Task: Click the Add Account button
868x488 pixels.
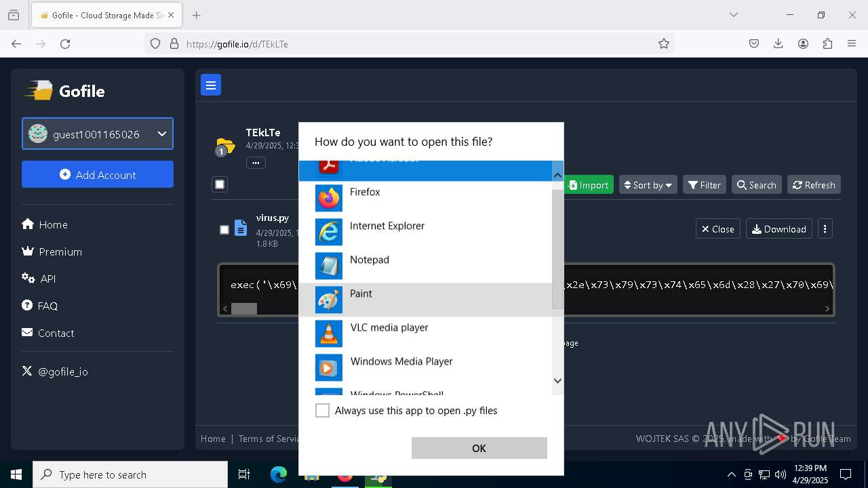Action: click(x=98, y=174)
